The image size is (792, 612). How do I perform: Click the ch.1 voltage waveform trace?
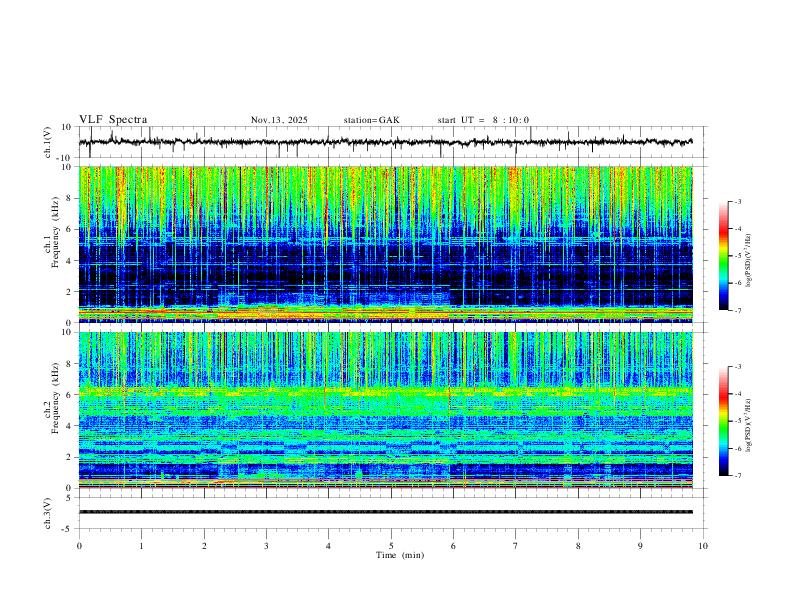386,142
